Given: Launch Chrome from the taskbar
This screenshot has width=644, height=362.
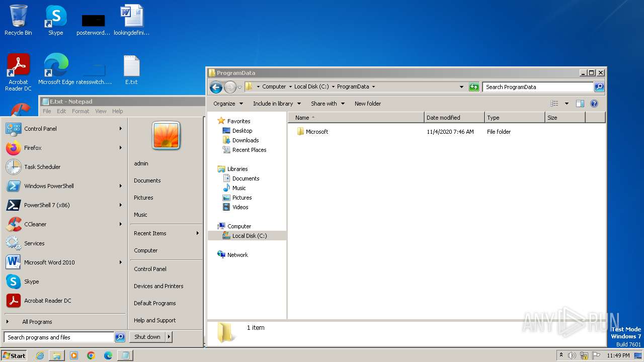Looking at the screenshot, I should pyautogui.click(x=91, y=355).
